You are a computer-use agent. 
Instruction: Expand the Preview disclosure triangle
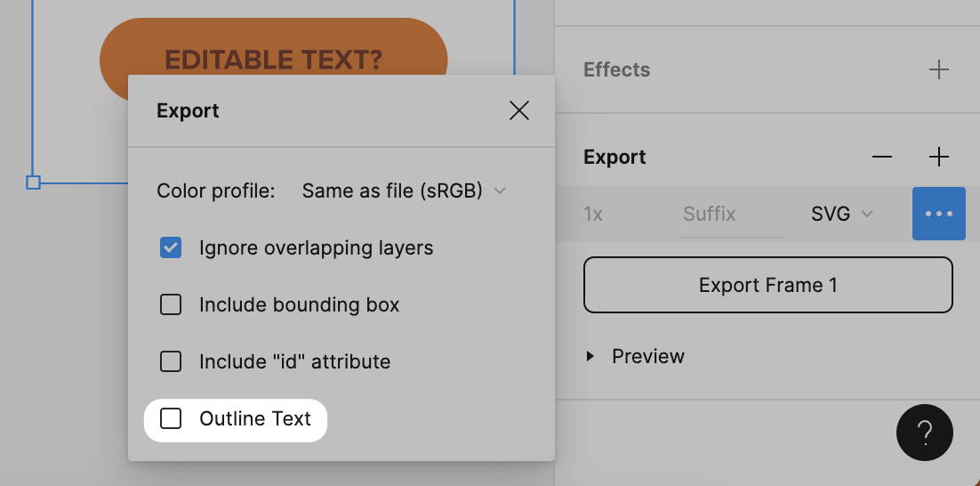tap(590, 356)
